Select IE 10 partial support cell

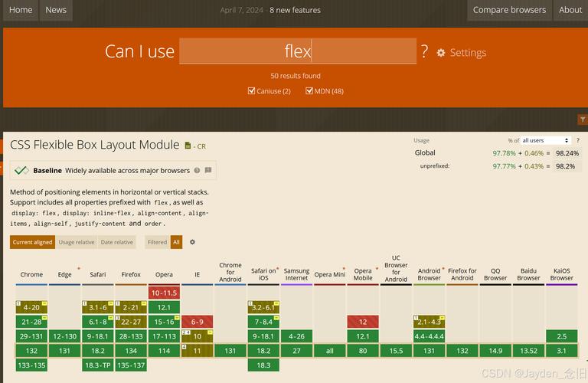[x=198, y=336]
